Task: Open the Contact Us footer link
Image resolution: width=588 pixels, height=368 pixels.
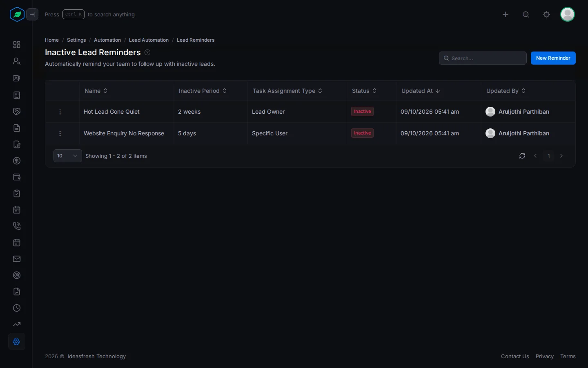Action: pyautogui.click(x=515, y=357)
